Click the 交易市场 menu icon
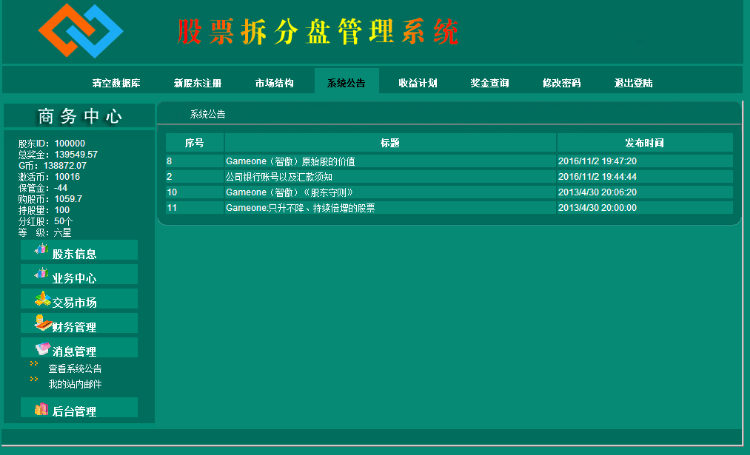The image size is (750, 455). click(x=43, y=299)
